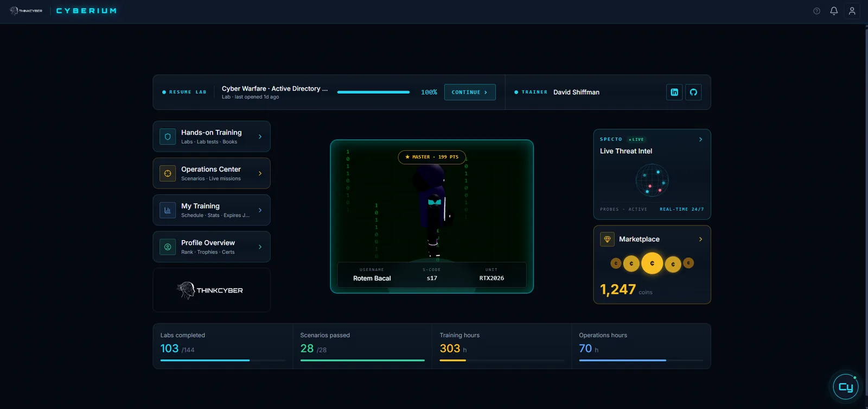Click the Training hours progress bar
This screenshot has width=868, height=409.
(502, 360)
